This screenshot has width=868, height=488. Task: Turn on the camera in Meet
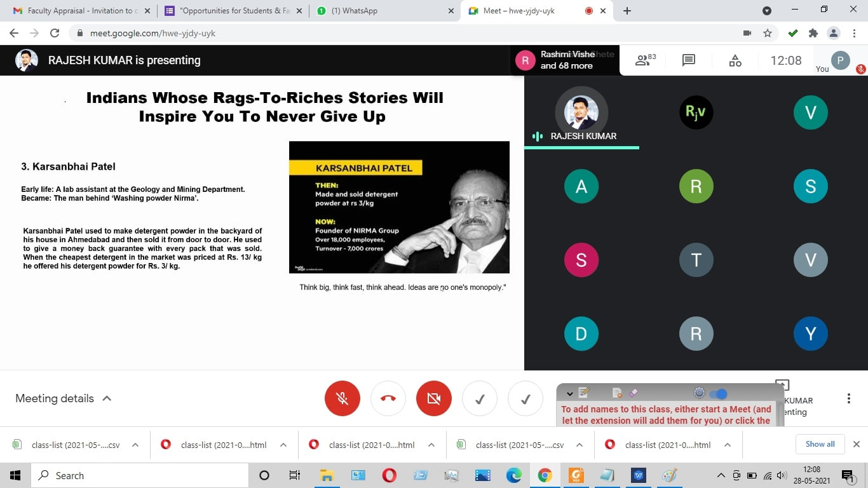433,398
